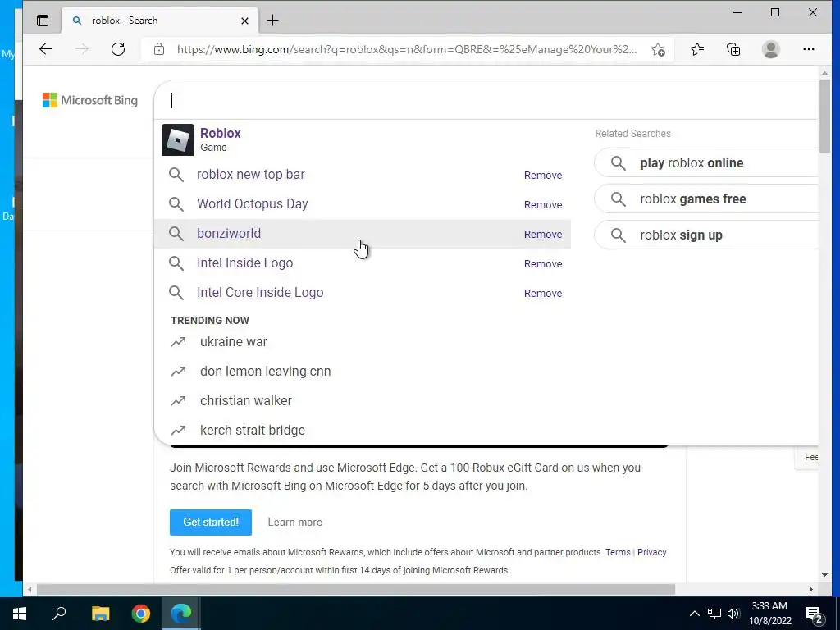Refresh the current page

[x=118, y=49]
